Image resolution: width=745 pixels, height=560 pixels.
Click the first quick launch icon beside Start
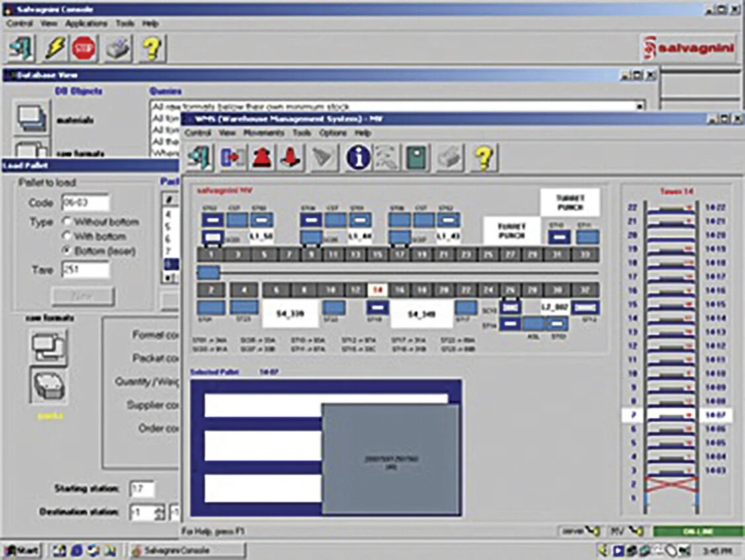[x=59, y=551]
